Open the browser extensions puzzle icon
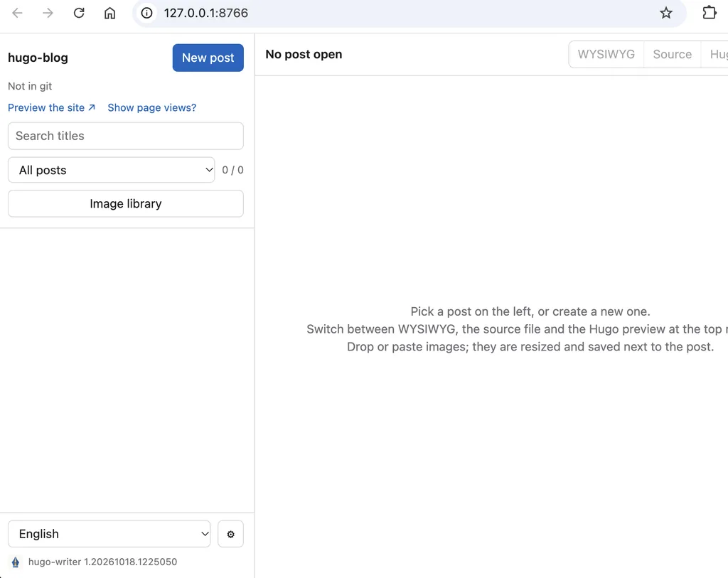This screenshot has height=578, width=728. click(x=709, y=13)
